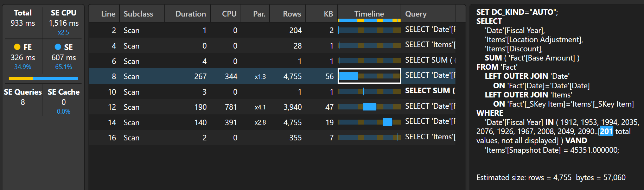Open the line 16 'Items' query
The height and width of the screenshot is (190, 644).
point(429,137)
